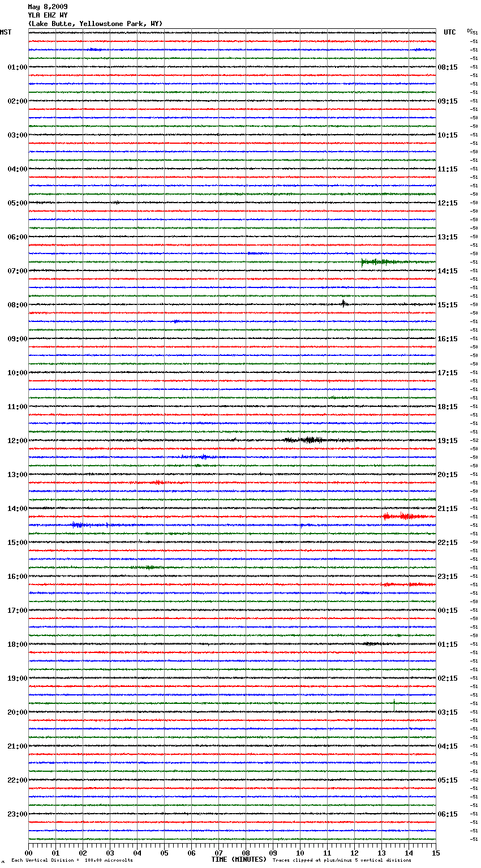Click red seismic burst below the 14:00 trace
This screenshot has width=481, height=868.
click(405, 516)
